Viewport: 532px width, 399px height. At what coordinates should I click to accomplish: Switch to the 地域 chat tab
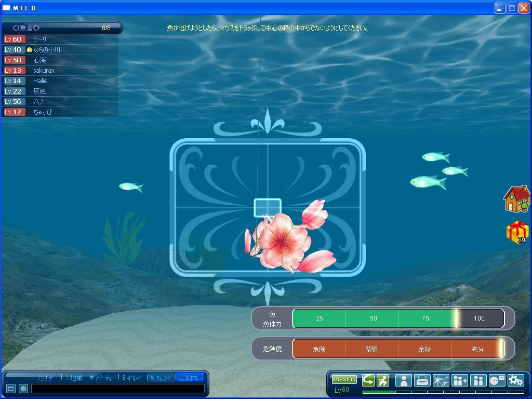(74, 378)
